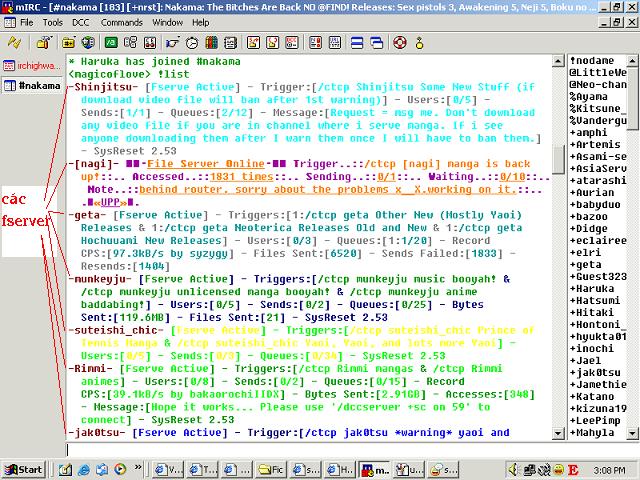Open the DCC menu
Screen dimensions: 640x480
pyautogui.click(x=80, y=22)
